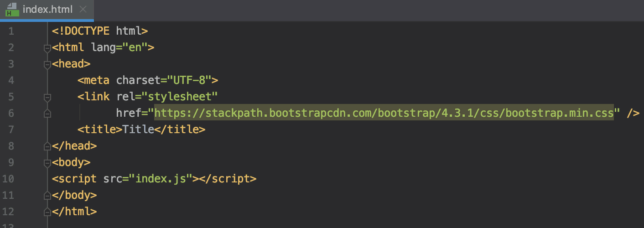
Task: Click fold end marker beside href line
Action: [x=47, y=114]
